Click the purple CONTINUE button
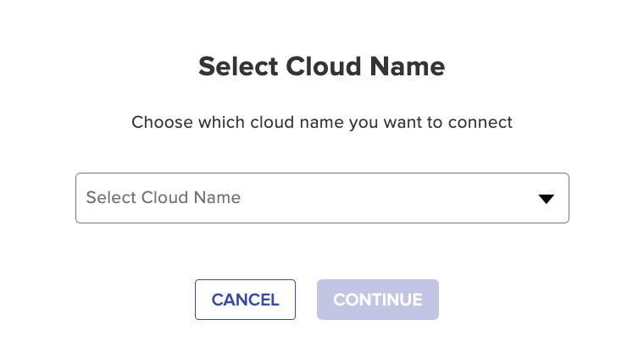 (x=378, y=300)
